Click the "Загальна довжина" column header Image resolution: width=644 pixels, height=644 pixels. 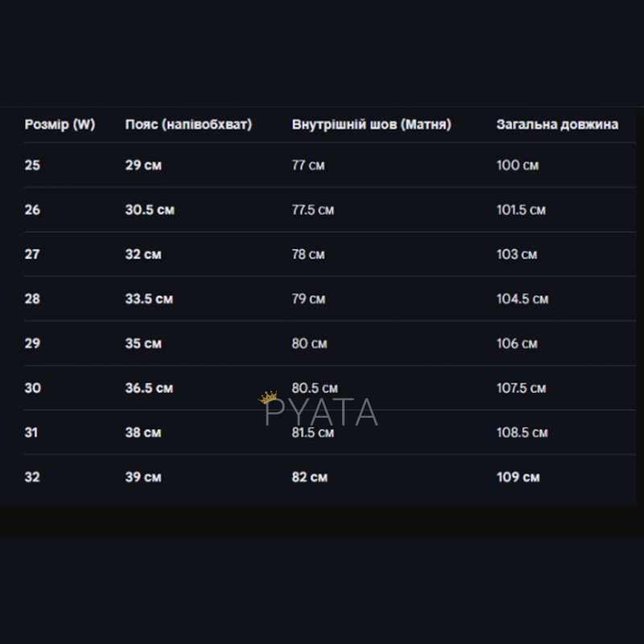(x=557, y=125)
